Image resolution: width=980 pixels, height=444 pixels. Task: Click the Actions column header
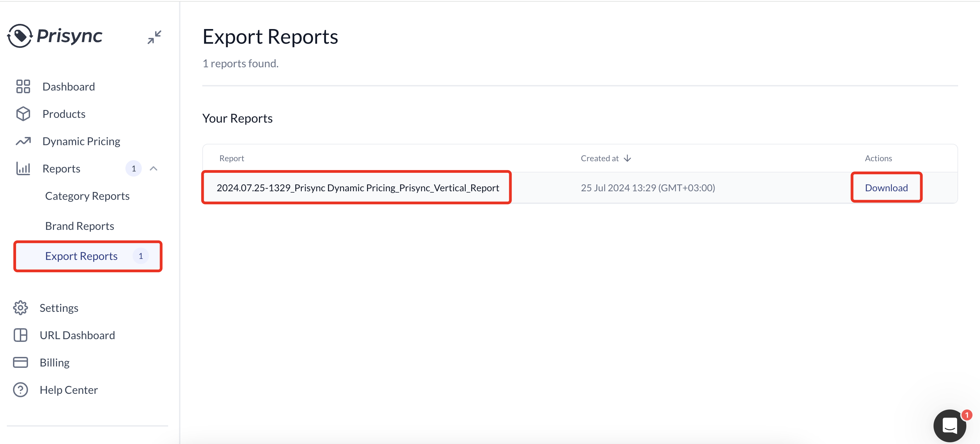click(x=878, y=158)
